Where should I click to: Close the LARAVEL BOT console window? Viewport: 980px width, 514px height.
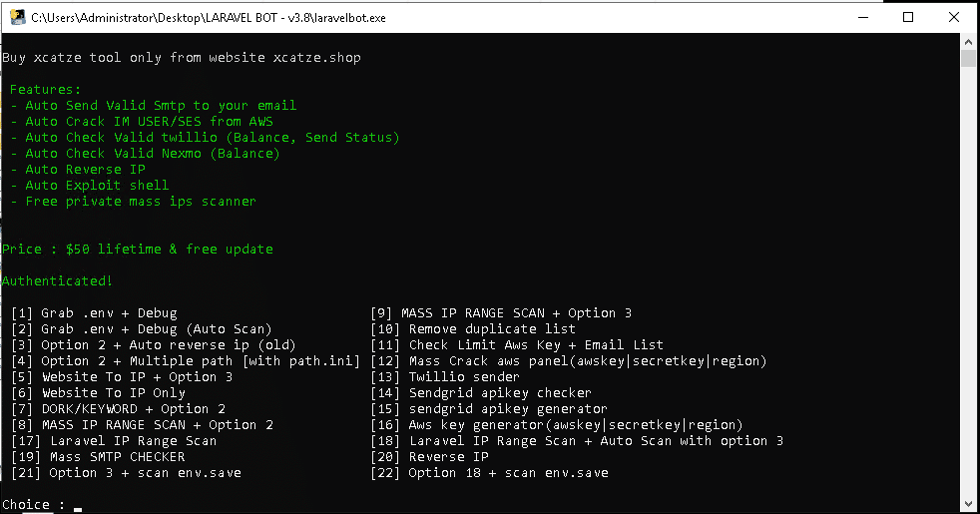click(x=953, y=17)
